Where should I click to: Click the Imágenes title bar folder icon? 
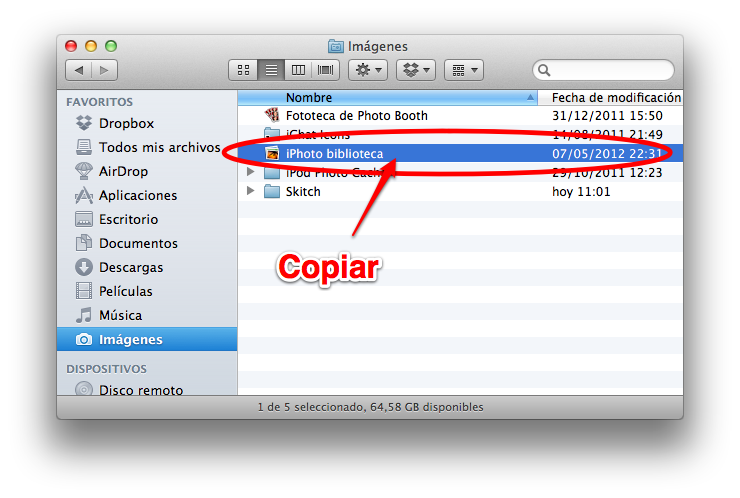[x=336, y=46]
